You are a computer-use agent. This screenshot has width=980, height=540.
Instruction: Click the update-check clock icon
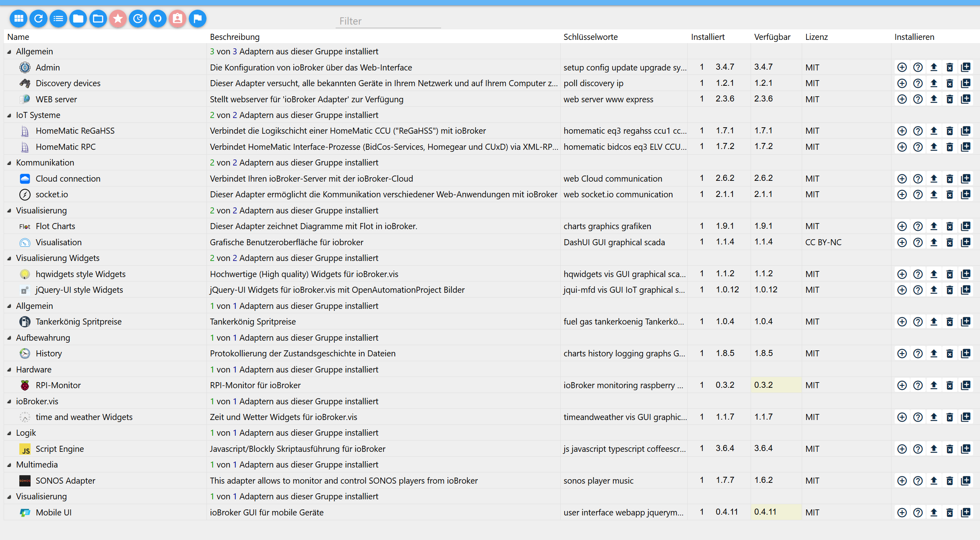138,19
